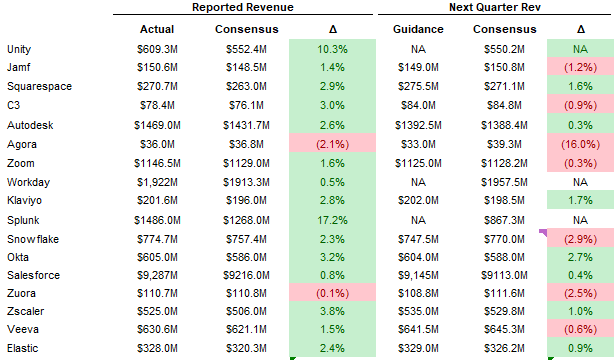This screenshot has height=360, width=614.
Task: Click the Guidance column header
Action: pos(418,29)
